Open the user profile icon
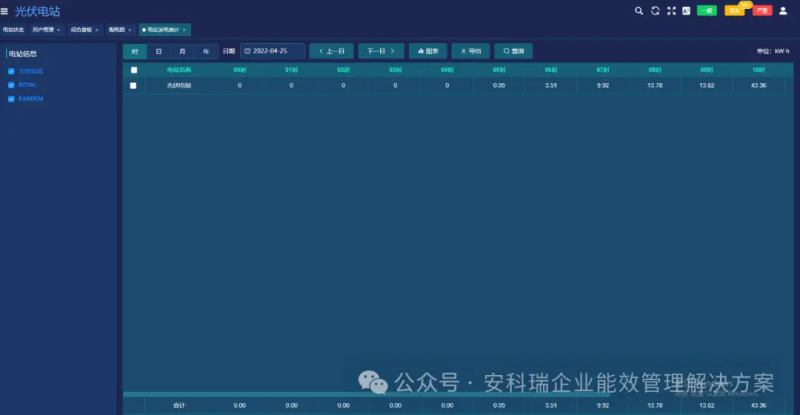The image size is (800, 415). pyautogui.click(x=783, y=11)
